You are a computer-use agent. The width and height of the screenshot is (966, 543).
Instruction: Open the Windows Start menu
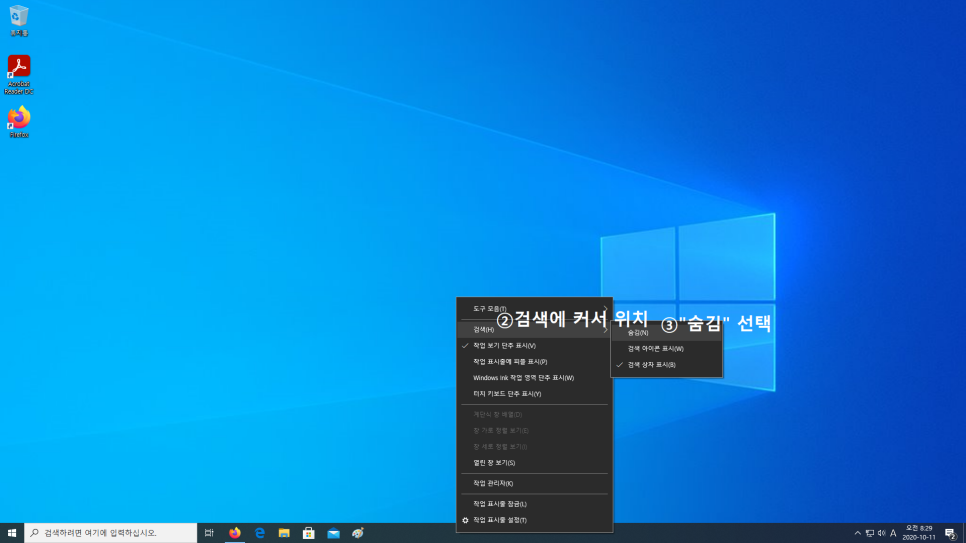(12, 533)
